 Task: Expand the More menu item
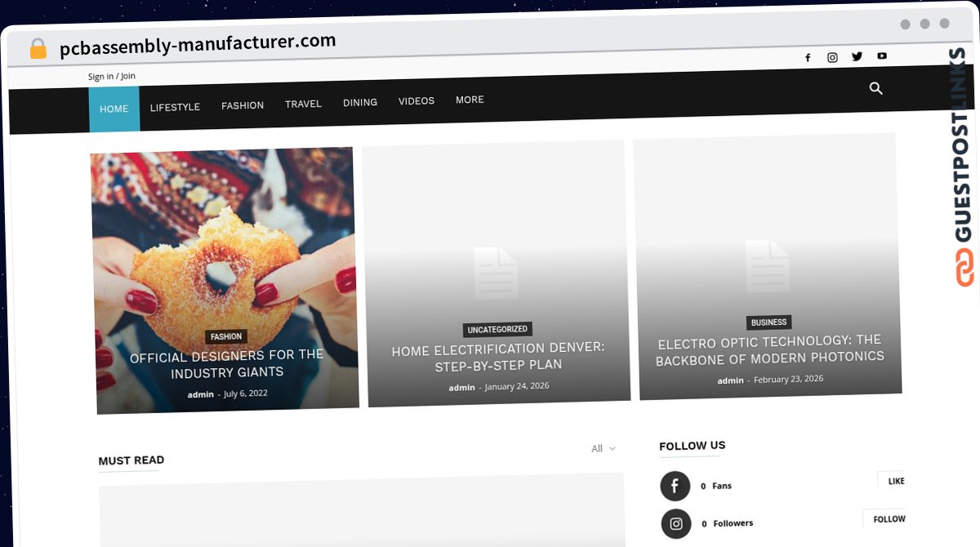click(470, 100)
